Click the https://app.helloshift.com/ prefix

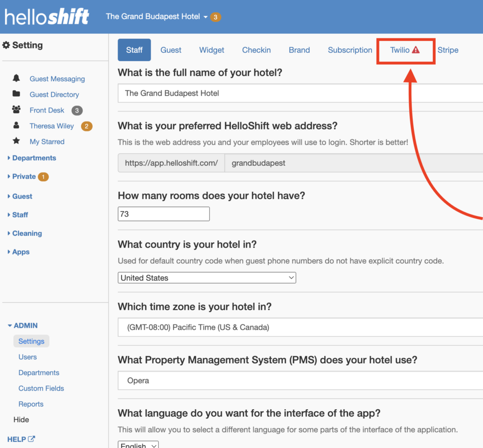pyautogui.click(x=171, y=163)
